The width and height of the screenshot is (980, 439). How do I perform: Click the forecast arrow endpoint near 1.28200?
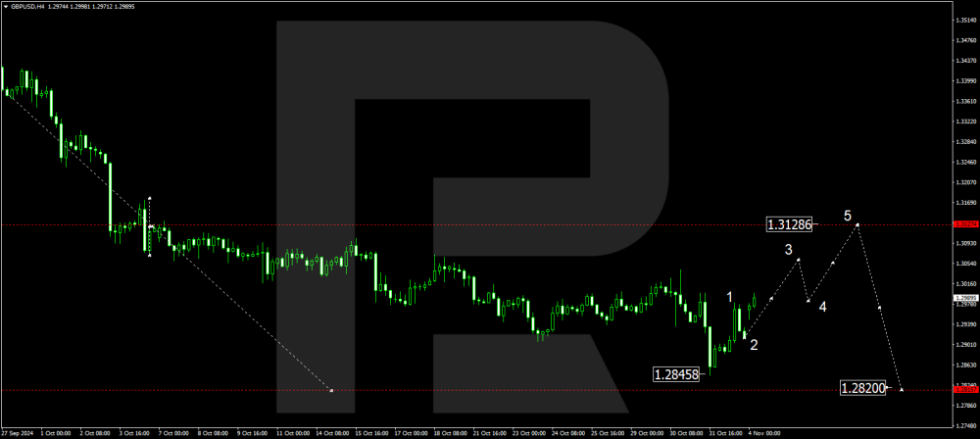(x=901, y=389)
